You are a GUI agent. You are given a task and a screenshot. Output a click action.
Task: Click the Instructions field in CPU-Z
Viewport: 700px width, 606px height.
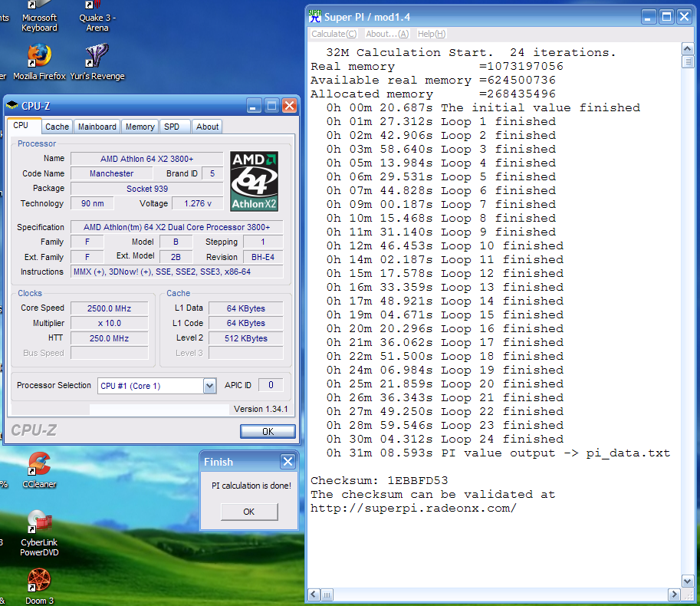tap(177, 272)
